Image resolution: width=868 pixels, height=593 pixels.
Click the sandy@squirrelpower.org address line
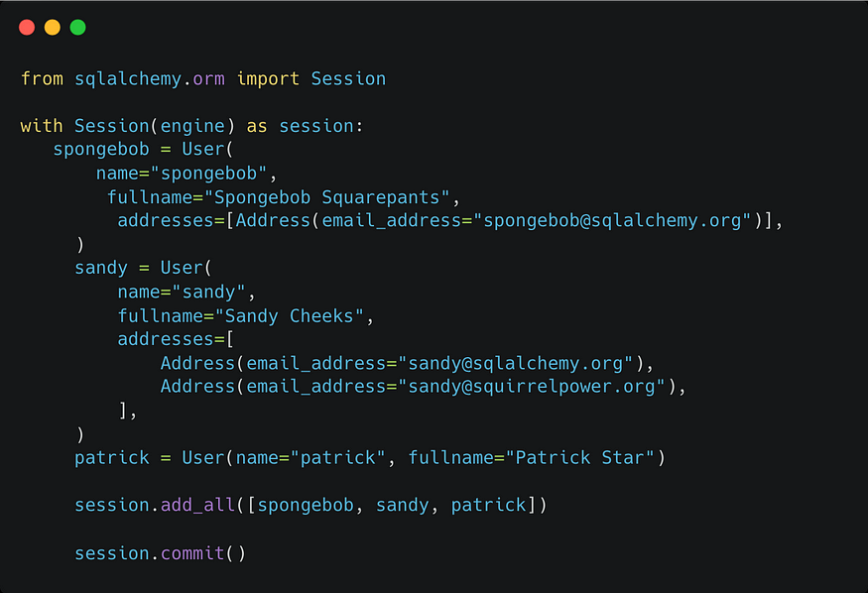click(424, 387)
